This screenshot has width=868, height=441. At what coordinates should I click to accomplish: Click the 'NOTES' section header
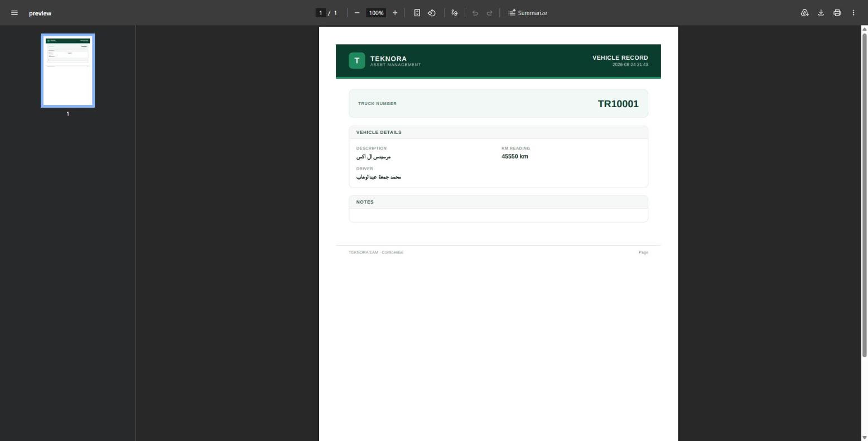click(x=365, y=202)
